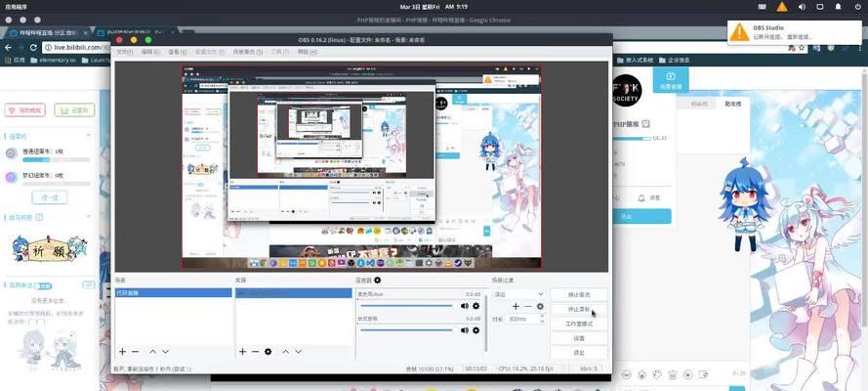This screenshot has height=391, width=868.
Task: Click the Stop Streaming button
Action: coord(579,294)
